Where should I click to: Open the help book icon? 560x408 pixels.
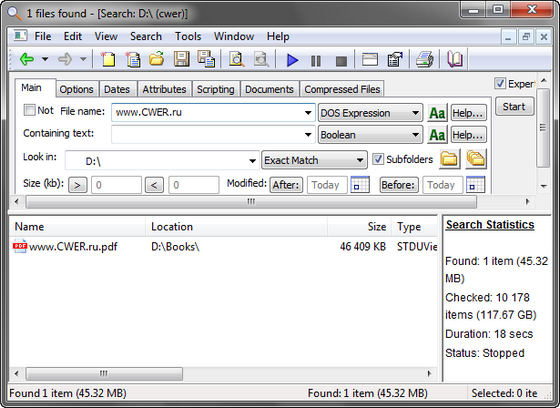coord(455,59)
